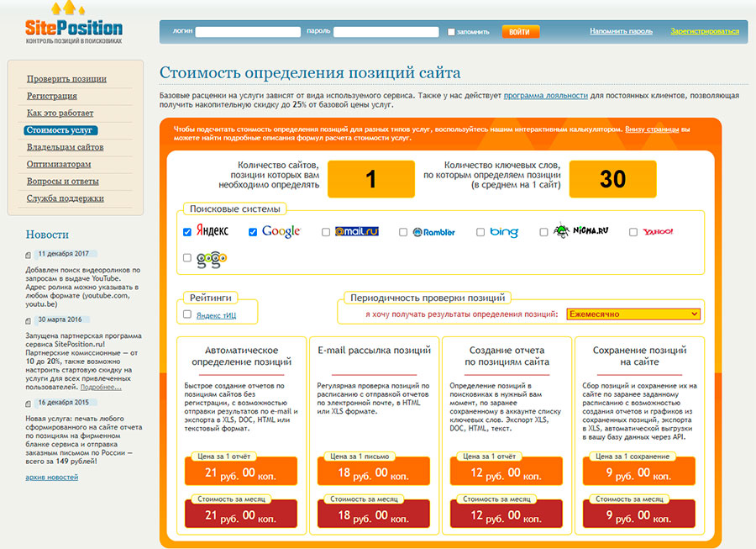
Task: Click the логин input field
Action: [x=248, y=32]
